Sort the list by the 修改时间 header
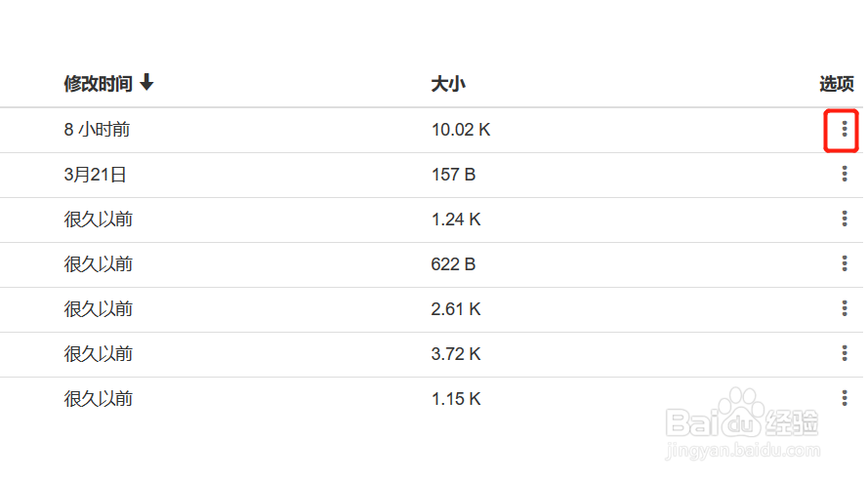This screenshot has width=868, height=480. [x=98, y=84]
